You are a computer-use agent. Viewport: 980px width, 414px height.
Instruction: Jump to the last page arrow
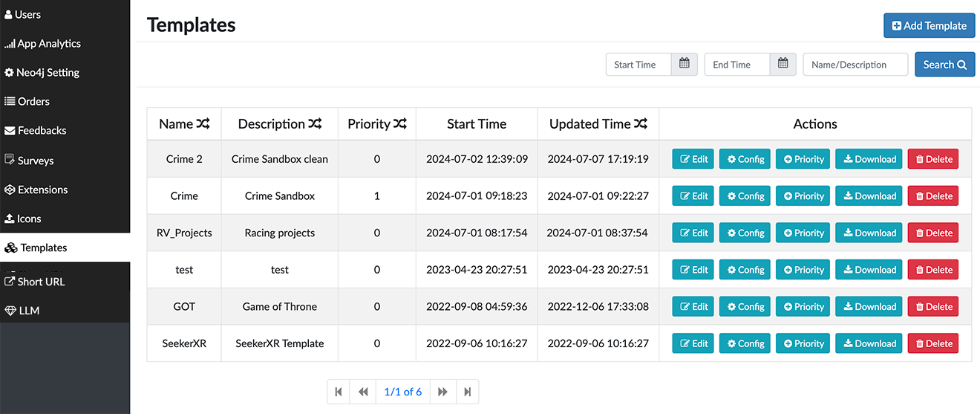pos(467,392)
